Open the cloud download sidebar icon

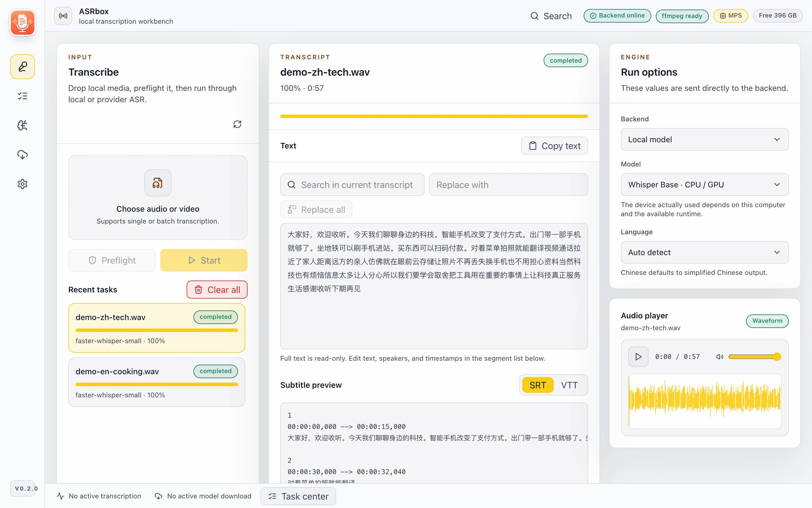coord(23,155)
